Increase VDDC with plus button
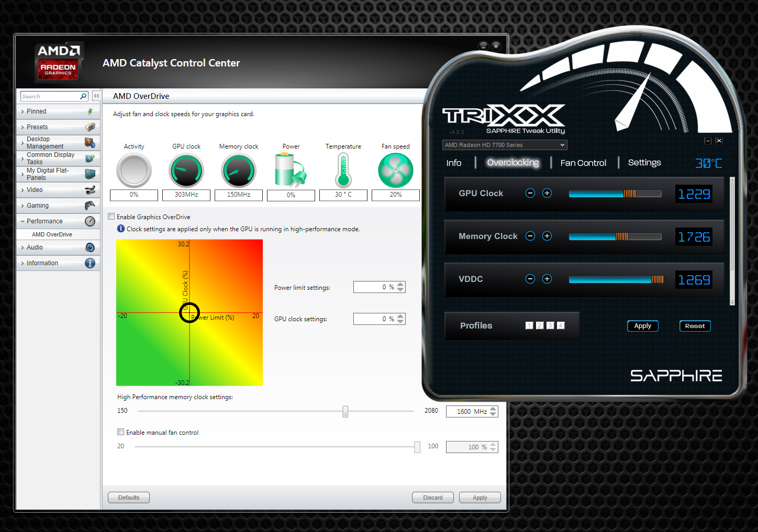 [547, 279]
